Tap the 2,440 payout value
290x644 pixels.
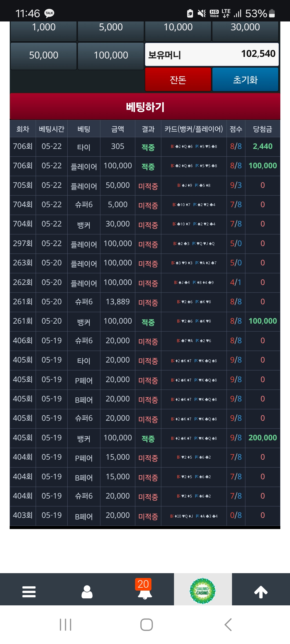(263, 146)
